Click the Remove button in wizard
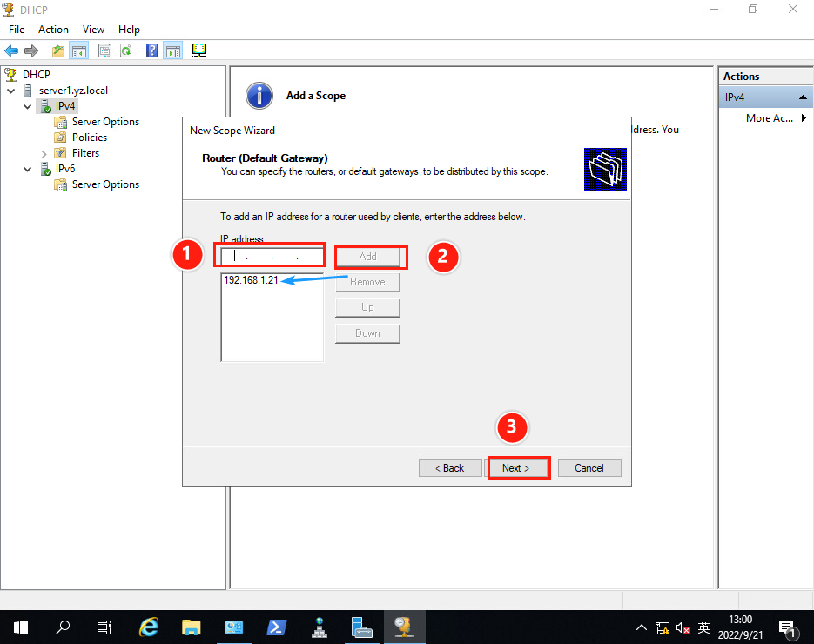This screenshot has width=814, height=644. click(x=367, y=282)
